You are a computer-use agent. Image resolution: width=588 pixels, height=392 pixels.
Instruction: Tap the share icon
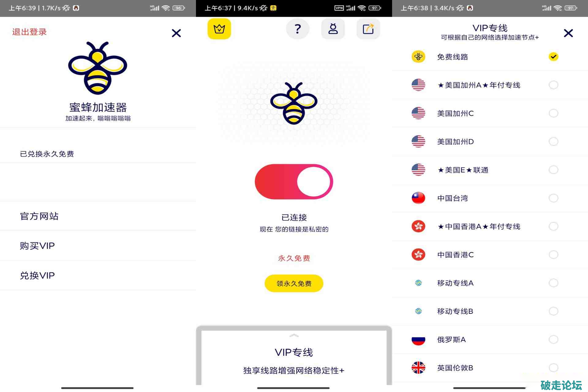pyautogui.click(x=368, y=29)
